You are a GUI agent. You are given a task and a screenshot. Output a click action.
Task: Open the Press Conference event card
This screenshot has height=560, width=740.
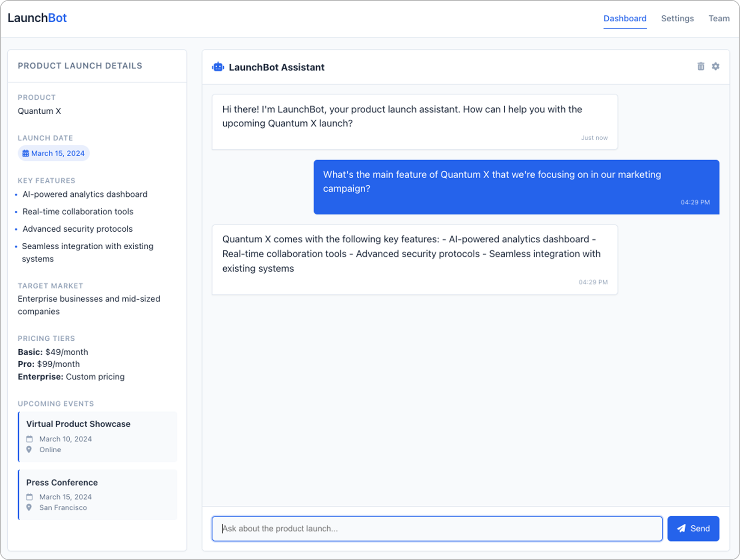click(98, 495)
